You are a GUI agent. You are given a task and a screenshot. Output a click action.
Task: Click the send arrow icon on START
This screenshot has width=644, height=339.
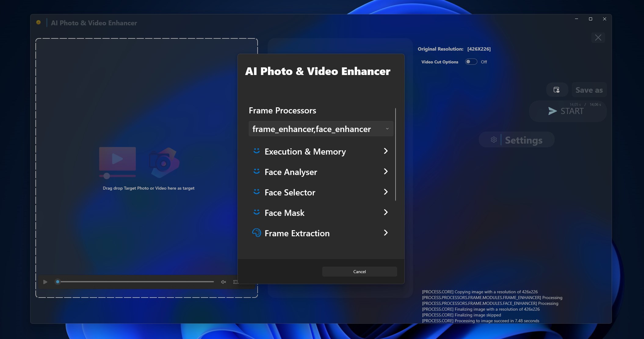(552, 111)
